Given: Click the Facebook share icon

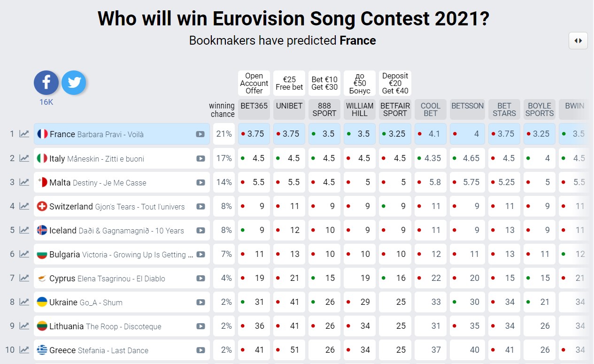Looking at the screenshot, I should pyautogui.click(x=46, y=83).
